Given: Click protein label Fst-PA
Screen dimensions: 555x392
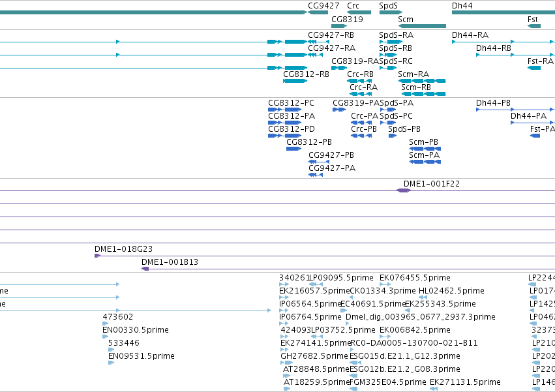Looking at the screenshot, I should point(542,129).
